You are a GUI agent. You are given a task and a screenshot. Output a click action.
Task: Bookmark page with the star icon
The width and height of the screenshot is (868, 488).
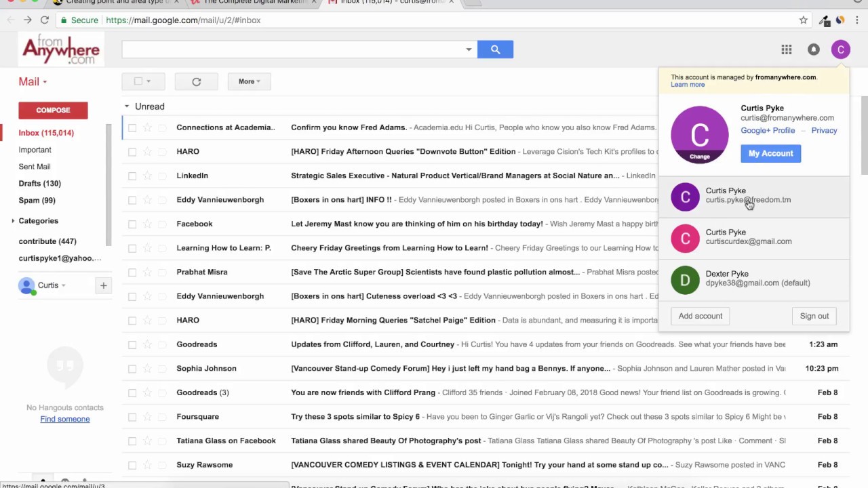[x=804, y=20]
